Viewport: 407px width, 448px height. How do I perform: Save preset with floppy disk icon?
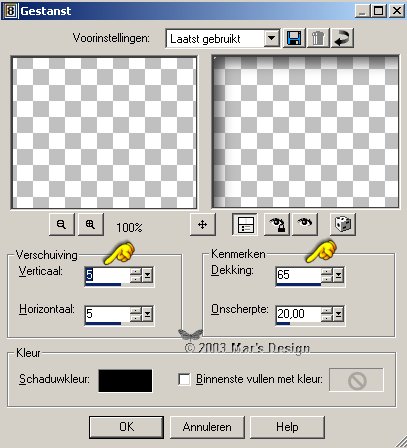pyautogui.click(x=294, y=38)
